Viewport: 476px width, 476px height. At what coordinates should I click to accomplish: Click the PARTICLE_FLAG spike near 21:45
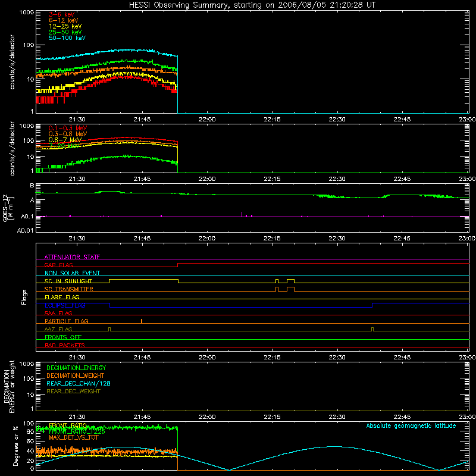(142, 321)
